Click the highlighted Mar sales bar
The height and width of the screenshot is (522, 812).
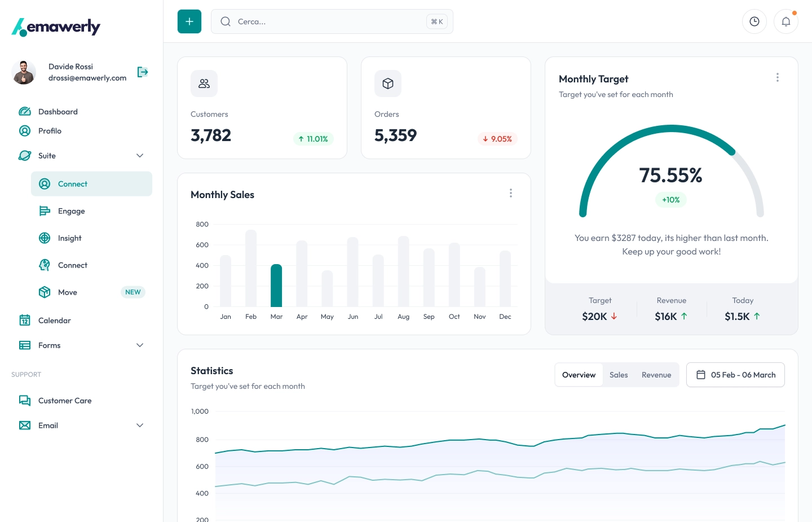[276, 286]
